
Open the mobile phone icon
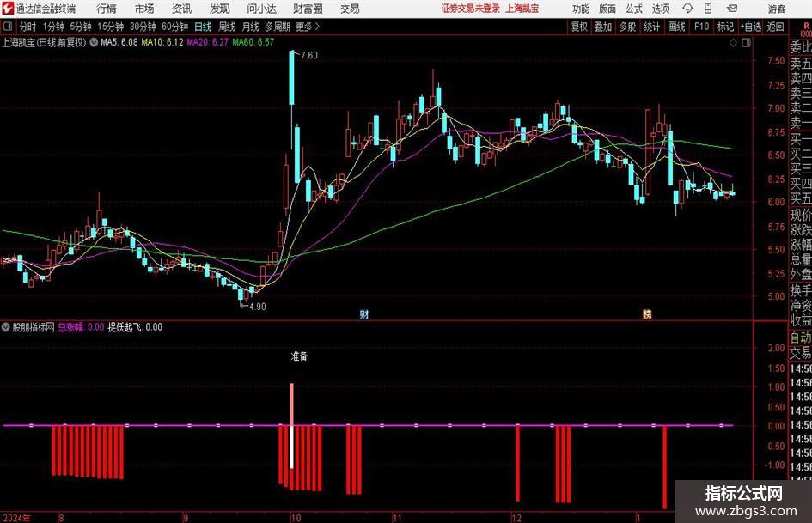tap(708, 9)
